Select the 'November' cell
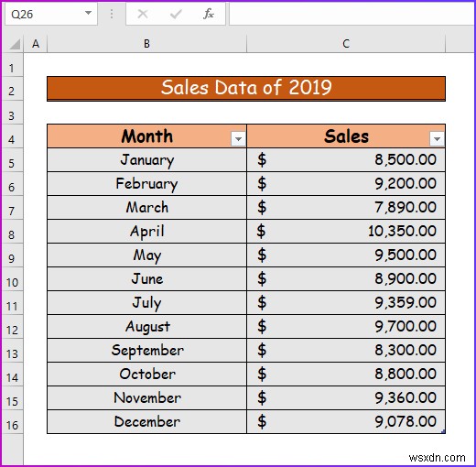 click(x=146, y=398)
